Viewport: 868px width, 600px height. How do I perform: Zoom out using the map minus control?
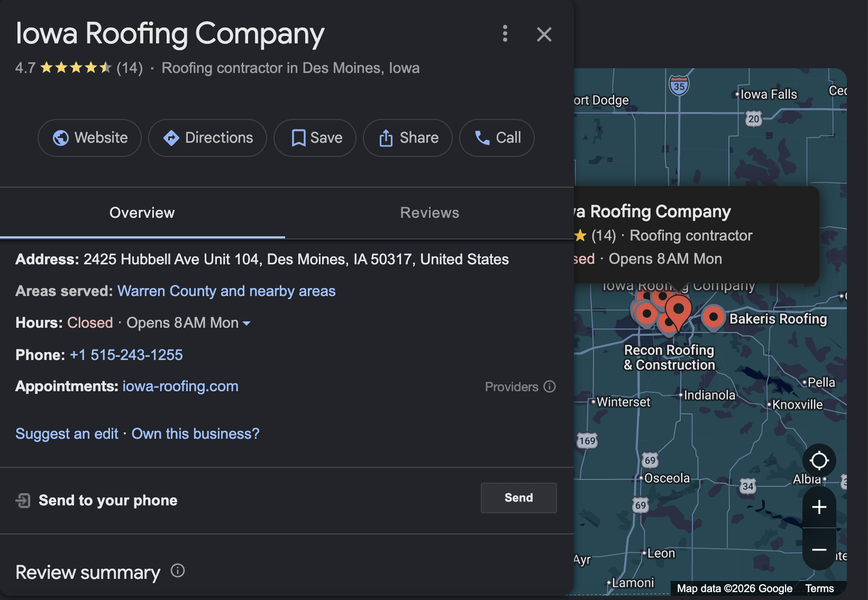[818, 549]
